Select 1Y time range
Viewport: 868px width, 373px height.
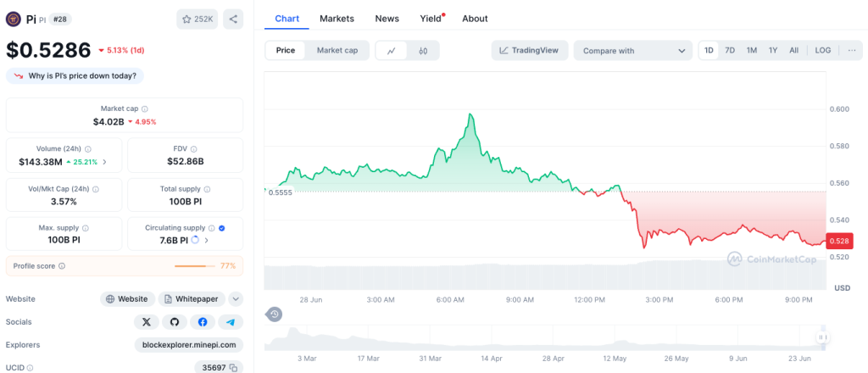coord(773,50)
